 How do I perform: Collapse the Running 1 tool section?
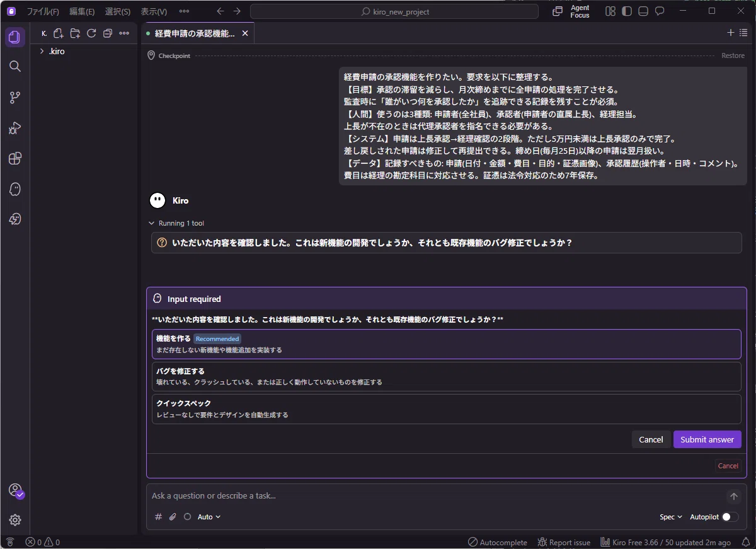click(x=176, y=223)
